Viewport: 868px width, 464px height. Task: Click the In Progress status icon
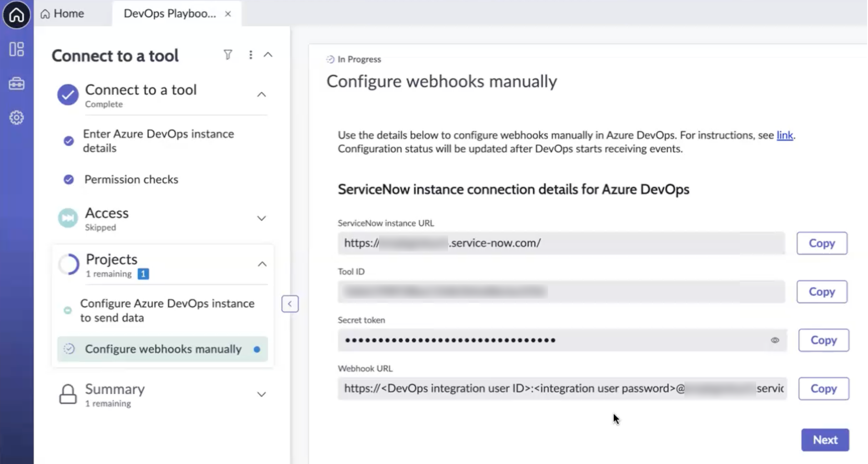(x=330, y=59)
